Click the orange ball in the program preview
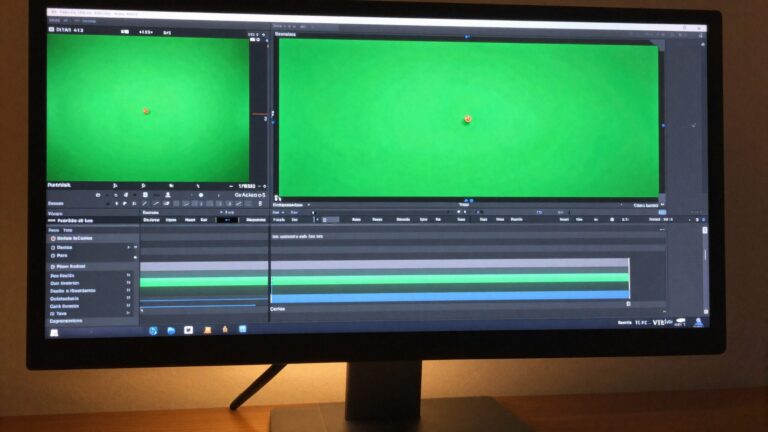 pyautogui.click(x=468, y=119)
